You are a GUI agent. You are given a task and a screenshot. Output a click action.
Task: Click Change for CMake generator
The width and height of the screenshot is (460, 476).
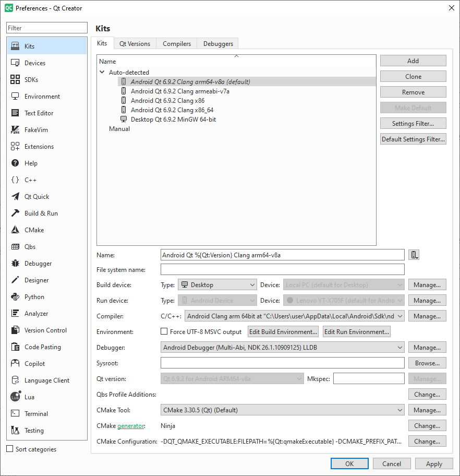click(427, 426)
